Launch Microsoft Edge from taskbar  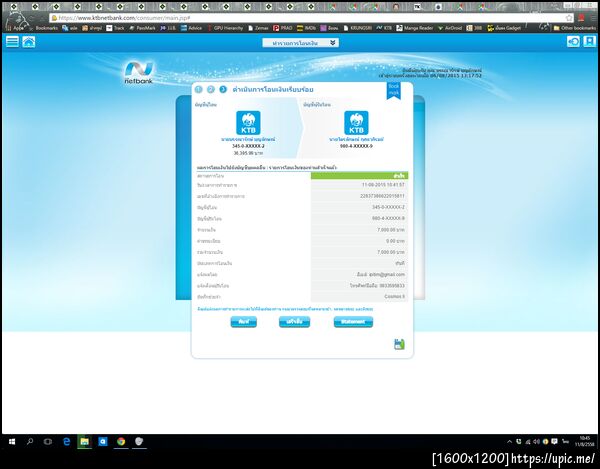(x=67, y=442)
